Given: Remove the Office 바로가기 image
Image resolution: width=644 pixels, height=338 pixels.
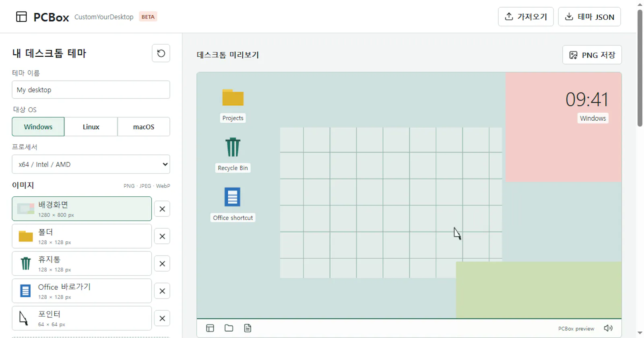Looking at the screenshot, I should [162, 291].
